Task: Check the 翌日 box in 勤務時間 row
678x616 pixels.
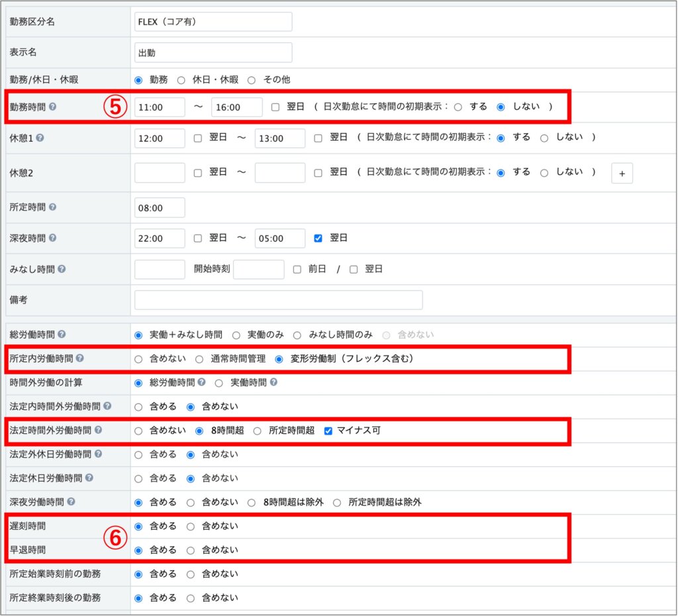Action: point(275,107)
